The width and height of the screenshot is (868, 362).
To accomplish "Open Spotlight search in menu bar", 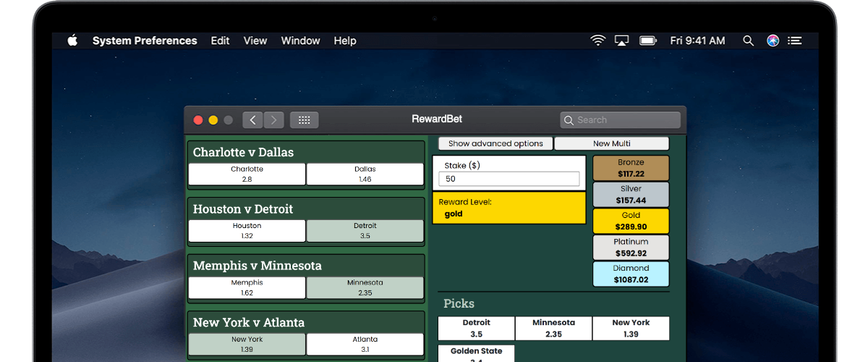I will click(x=748, y=41).
